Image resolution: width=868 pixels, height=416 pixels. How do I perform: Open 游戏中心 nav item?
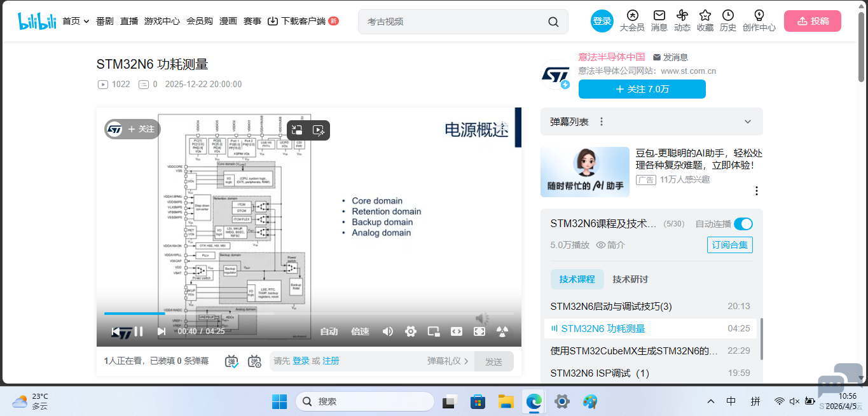click(x=162, y=21)
